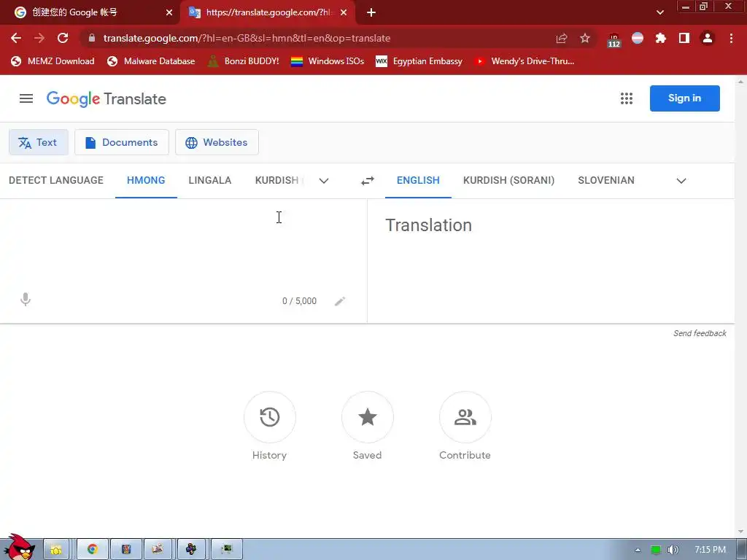Image resolution: width=747 pixels, height=560 pixels.
Task: Open translation History
Action: coord(270,417)
